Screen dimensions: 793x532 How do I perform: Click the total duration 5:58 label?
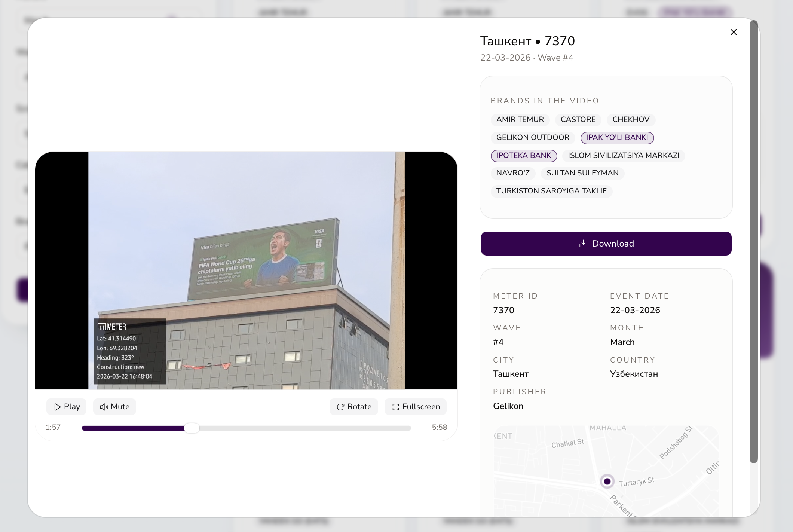click(440, 427)
